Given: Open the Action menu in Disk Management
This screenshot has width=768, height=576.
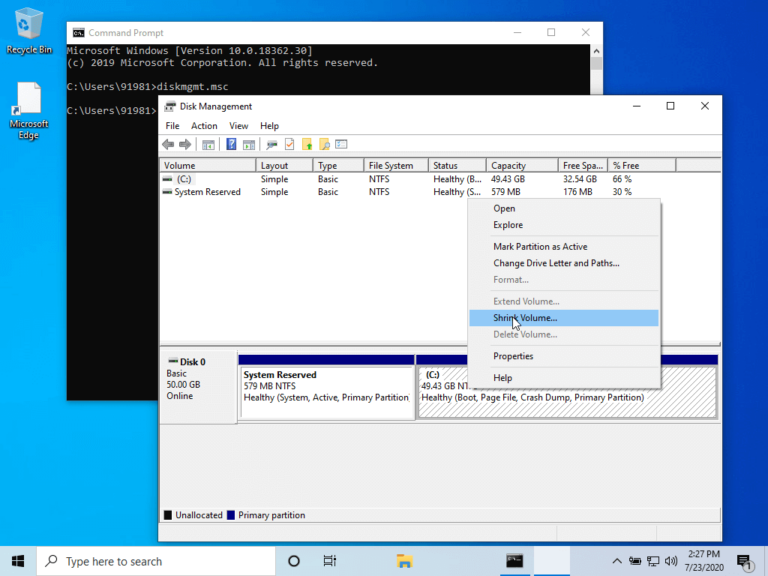Looking at the screenshot, I should point(204,126).
